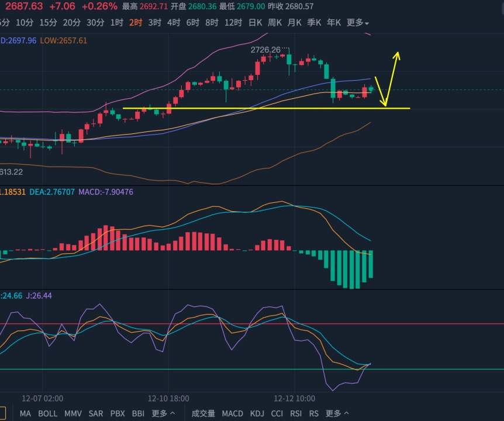Enable the PBX overlay indicator

(118, 413)
